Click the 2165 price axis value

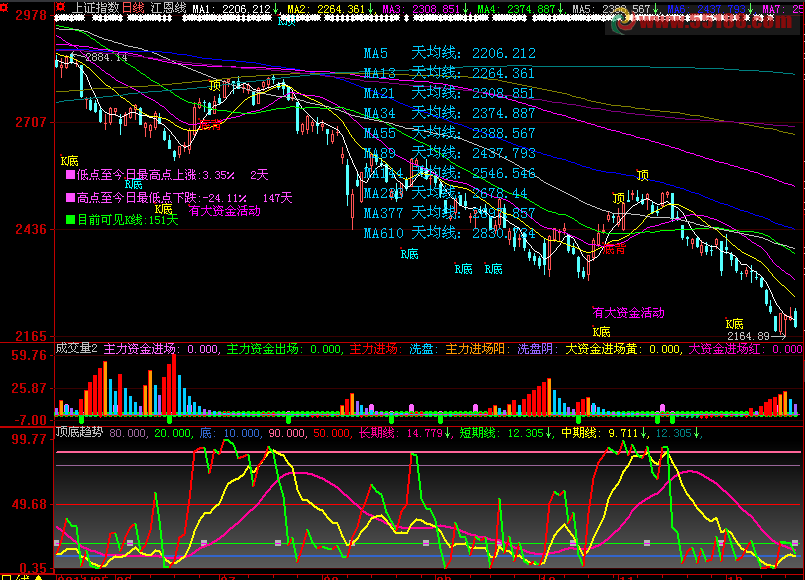[31, 336]
